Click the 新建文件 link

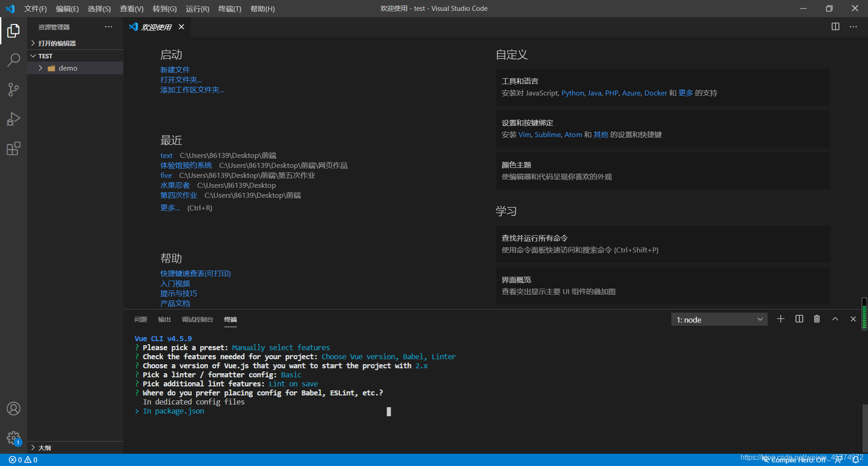click(x=175, y=70)
